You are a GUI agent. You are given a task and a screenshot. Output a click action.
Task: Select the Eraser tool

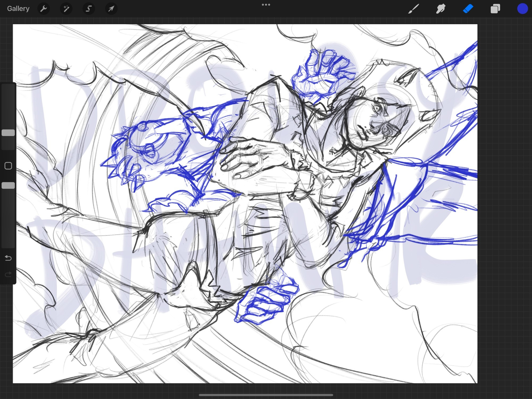click(x=468, y=9)
